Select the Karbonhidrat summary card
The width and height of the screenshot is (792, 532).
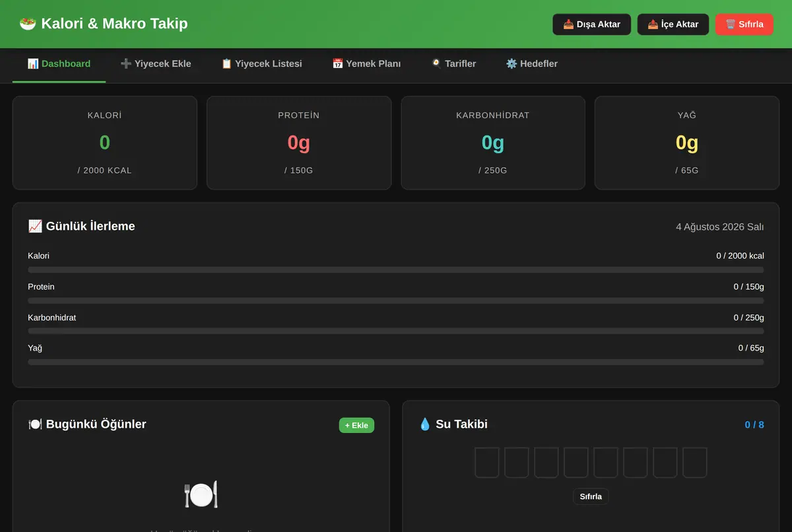493,143
